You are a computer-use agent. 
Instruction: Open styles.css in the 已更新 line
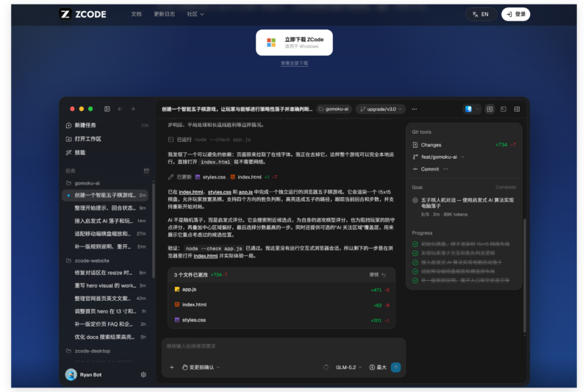coord(211,177)
